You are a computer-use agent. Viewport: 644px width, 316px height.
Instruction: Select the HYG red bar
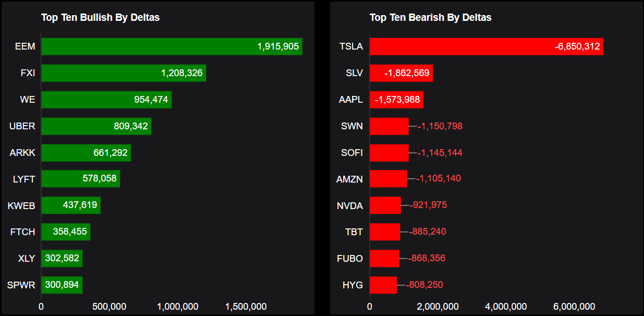[x=383, y=285]
